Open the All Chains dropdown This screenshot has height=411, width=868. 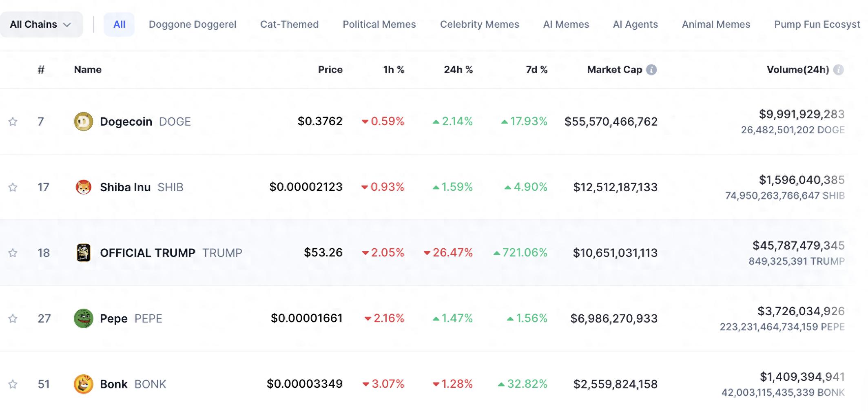(x=41, y=24)
